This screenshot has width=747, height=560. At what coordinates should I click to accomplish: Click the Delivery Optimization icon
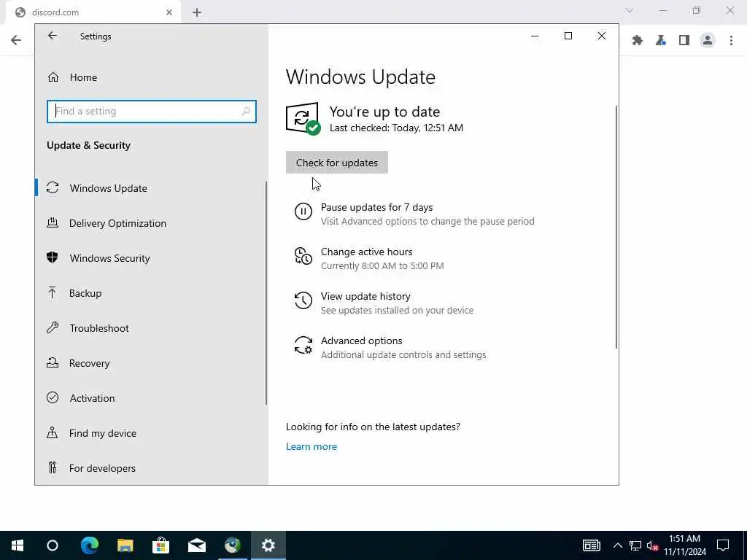tap(53, 223)
